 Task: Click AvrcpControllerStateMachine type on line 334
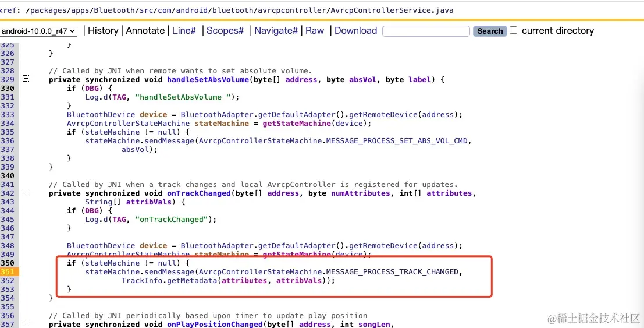[129, 123]
